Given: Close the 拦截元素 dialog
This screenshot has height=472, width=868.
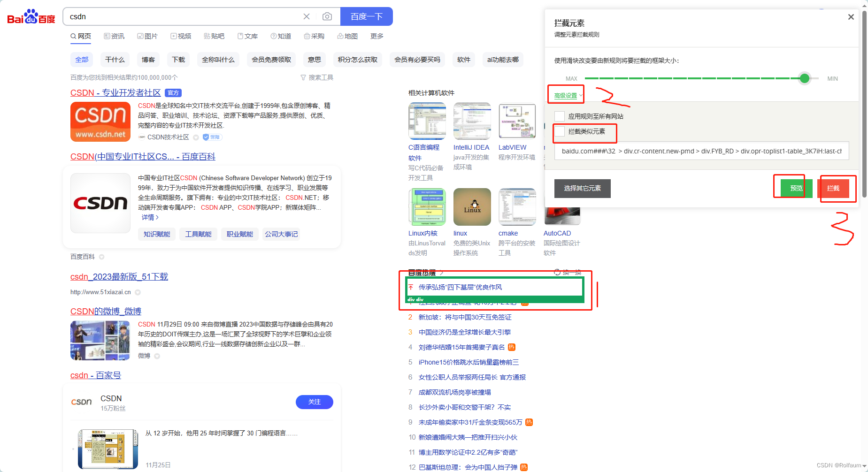Looking at the screenshot, I should pos(851,17).
